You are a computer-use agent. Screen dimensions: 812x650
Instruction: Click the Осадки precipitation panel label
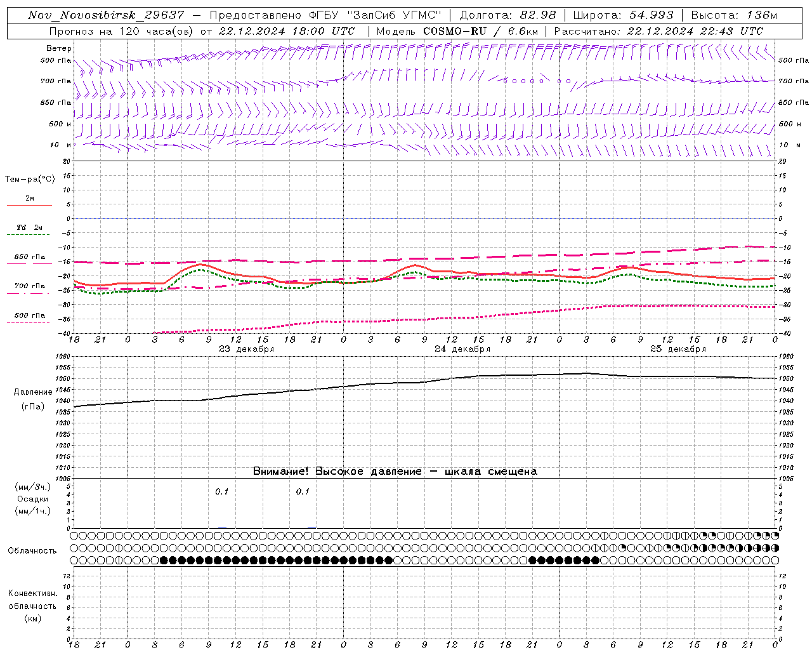(x=33, y=499)
